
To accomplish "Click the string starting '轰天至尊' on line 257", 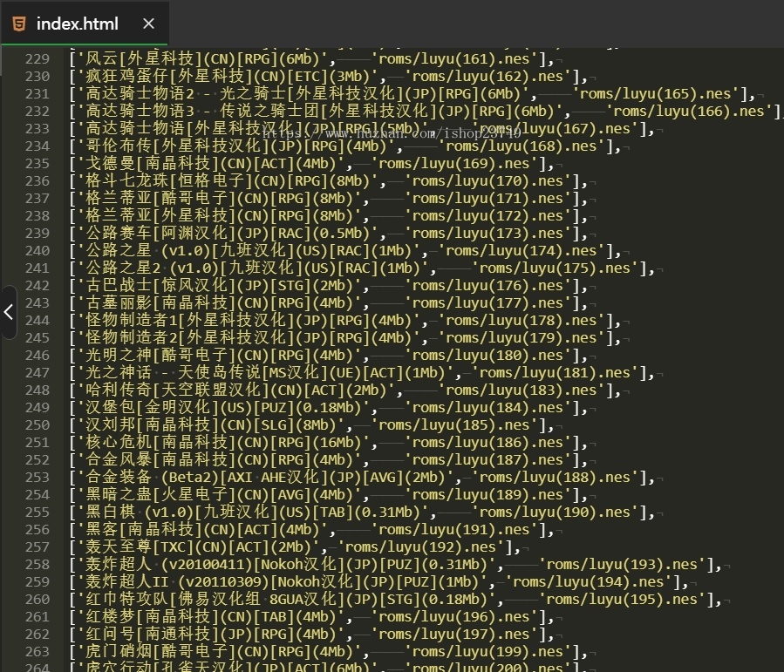I will 199,547.
